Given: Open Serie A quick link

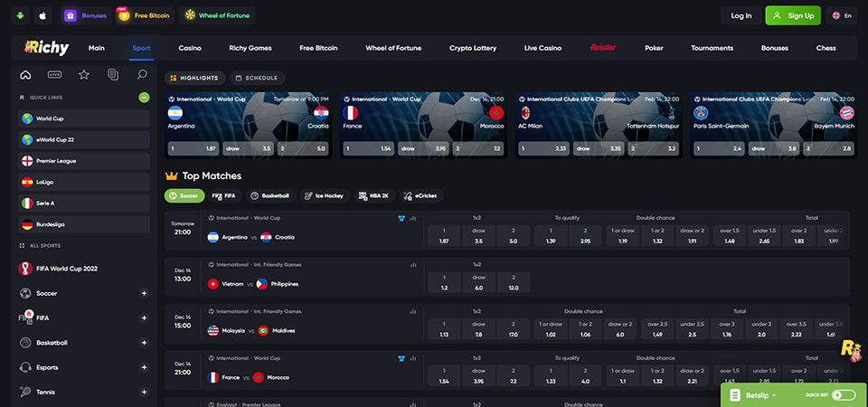Looking at the screenshot, I should tap(83, 203).
